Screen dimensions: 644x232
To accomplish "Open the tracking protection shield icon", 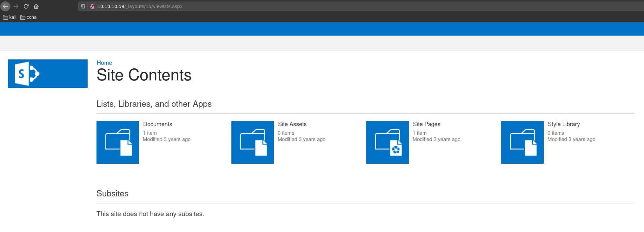I will [x=83, y=6].
